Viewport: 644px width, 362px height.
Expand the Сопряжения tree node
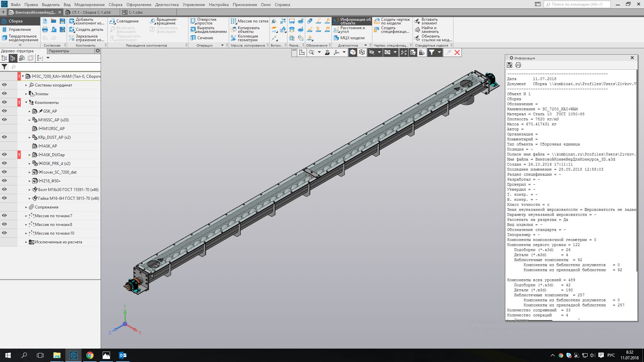coord(26,207)
